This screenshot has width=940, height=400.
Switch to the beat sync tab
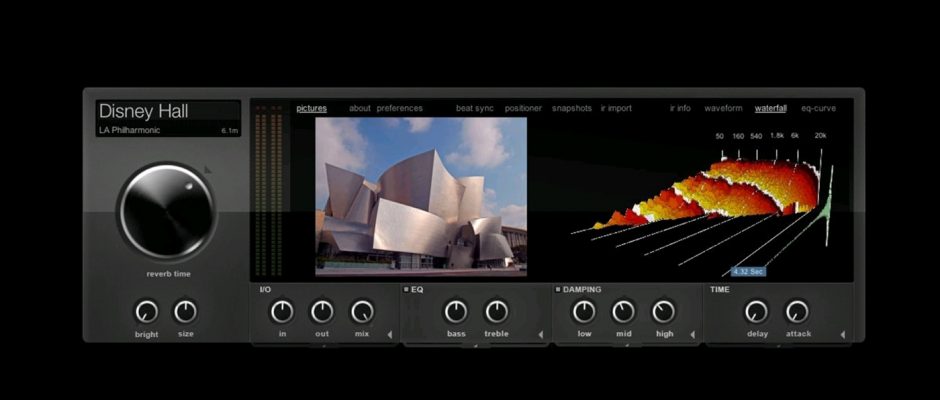475,109
